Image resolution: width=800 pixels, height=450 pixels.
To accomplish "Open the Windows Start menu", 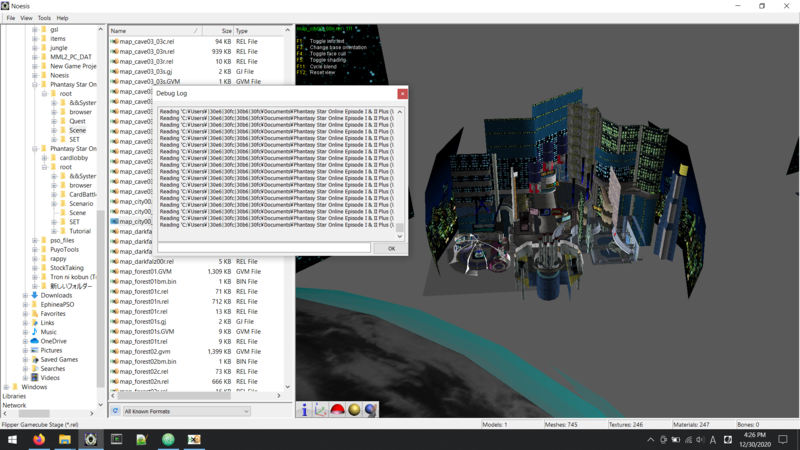I will tap(12, 439).
